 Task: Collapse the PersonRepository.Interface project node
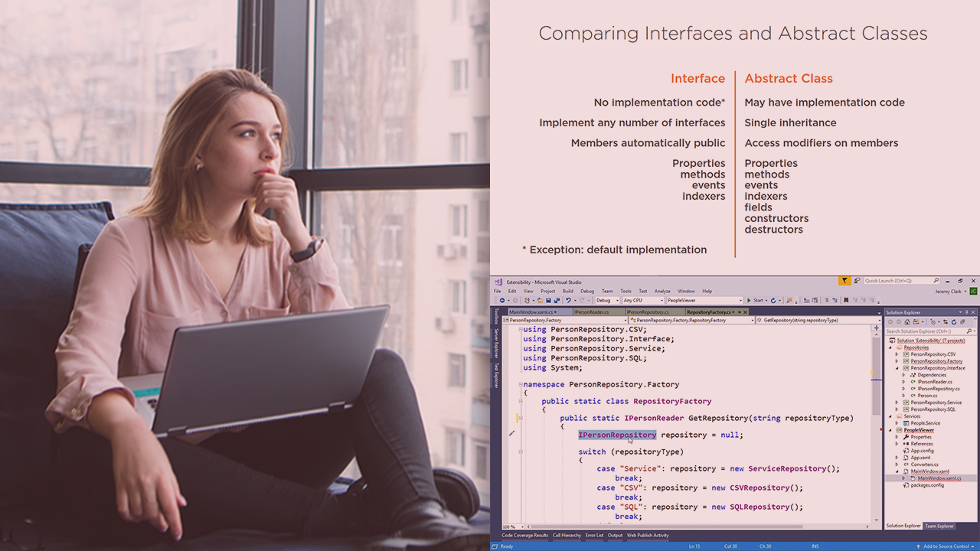(897, 368)
